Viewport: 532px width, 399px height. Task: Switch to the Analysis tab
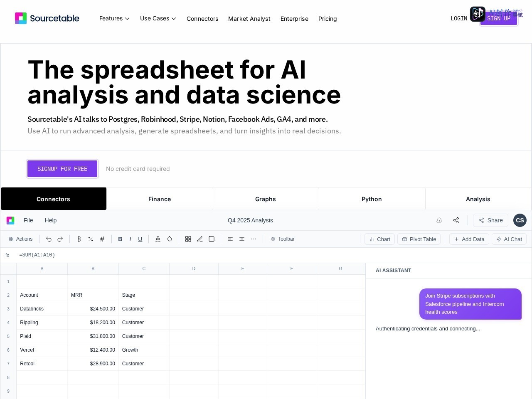point(478,199)
